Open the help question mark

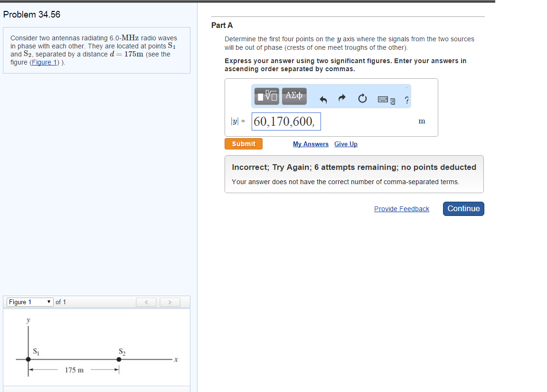(x=407, y=100)
